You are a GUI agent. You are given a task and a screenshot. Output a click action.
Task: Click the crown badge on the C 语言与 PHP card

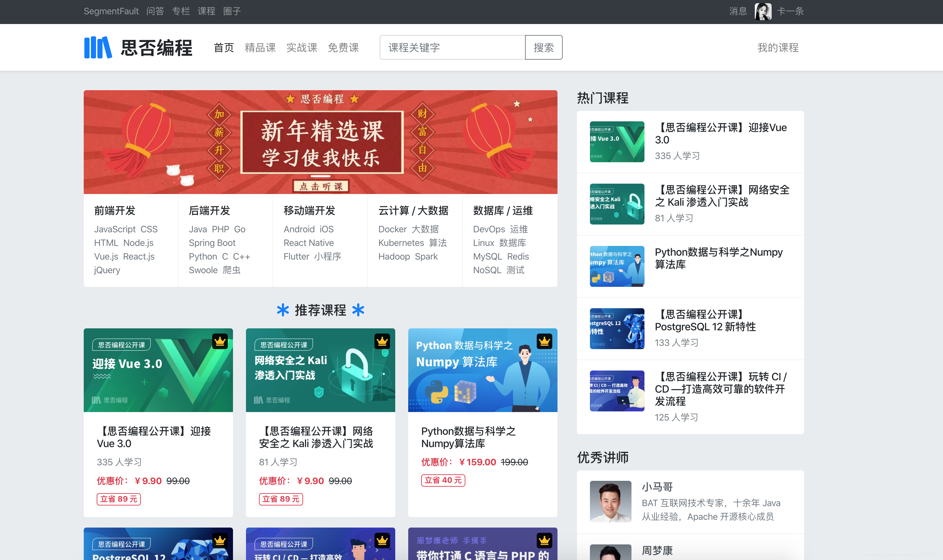pyautogui.click(x=545, y=541)
